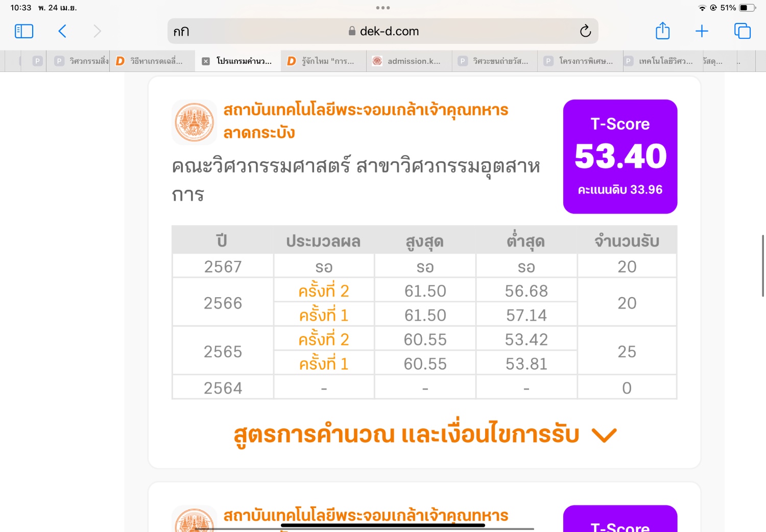766x532 pixels.
Task: Switch to the 'admission.k...' tab
Action: point(409,61)
